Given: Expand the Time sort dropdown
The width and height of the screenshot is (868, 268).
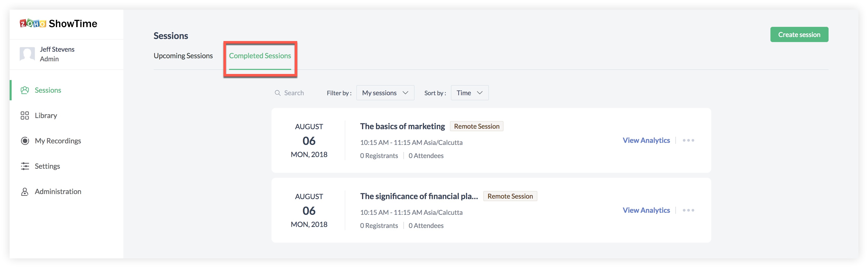Looking at the screenshot, I should click(469, 93).
